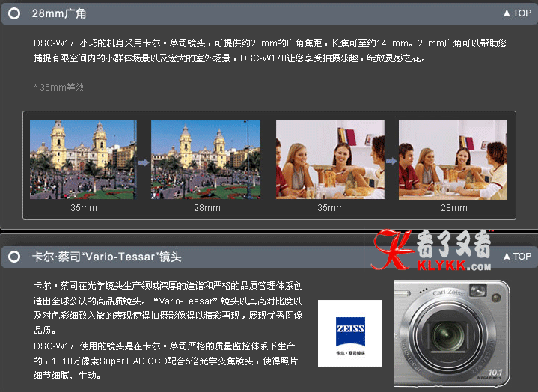
Task: Open the 35mm dining group photo thumbnail
Action: coord(331,159)
